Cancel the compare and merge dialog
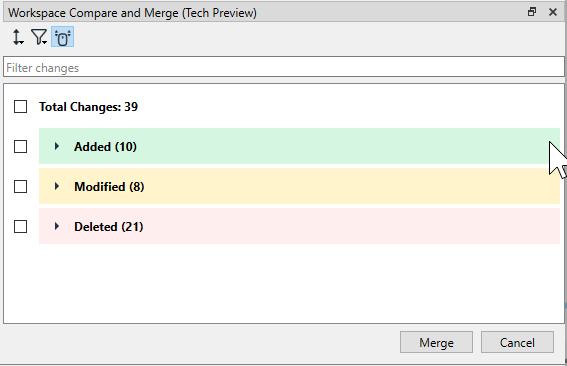The width and height of the screenshot is (567, 366). 517,342
